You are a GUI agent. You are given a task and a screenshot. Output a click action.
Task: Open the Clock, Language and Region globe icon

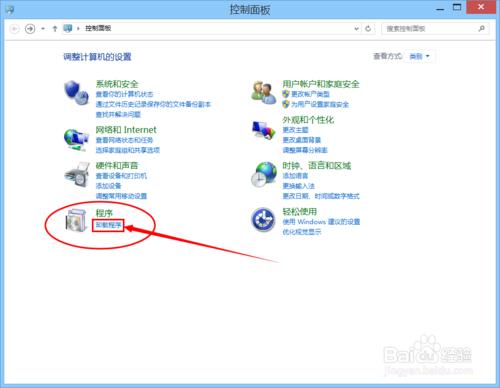coord(264,174)
